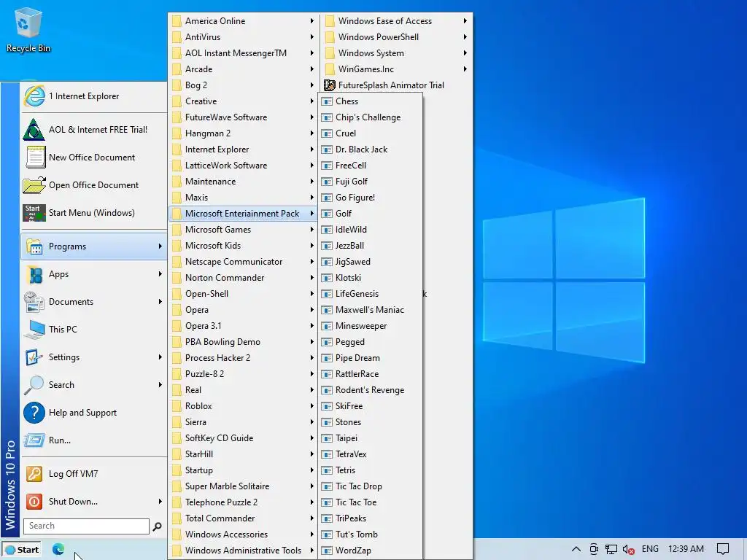This screenshot has height=560, width=747.
Task: Open the FreeCell game
Action: click(x=371, y=166)
